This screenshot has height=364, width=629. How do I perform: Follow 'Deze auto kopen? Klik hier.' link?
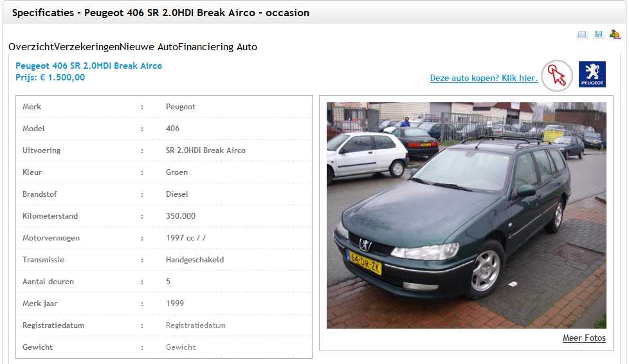(484, 78)
